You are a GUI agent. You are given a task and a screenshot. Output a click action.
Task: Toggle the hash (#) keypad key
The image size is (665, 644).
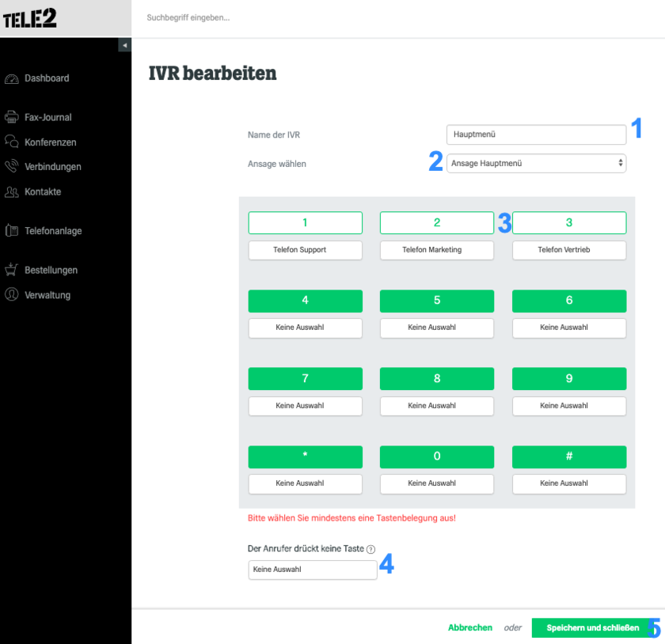click(569, 456)
